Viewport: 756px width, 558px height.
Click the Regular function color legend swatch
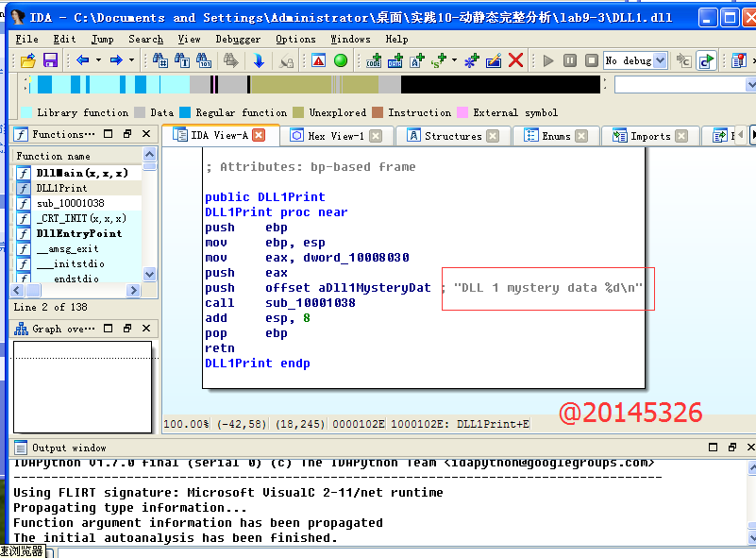[185, 112]
